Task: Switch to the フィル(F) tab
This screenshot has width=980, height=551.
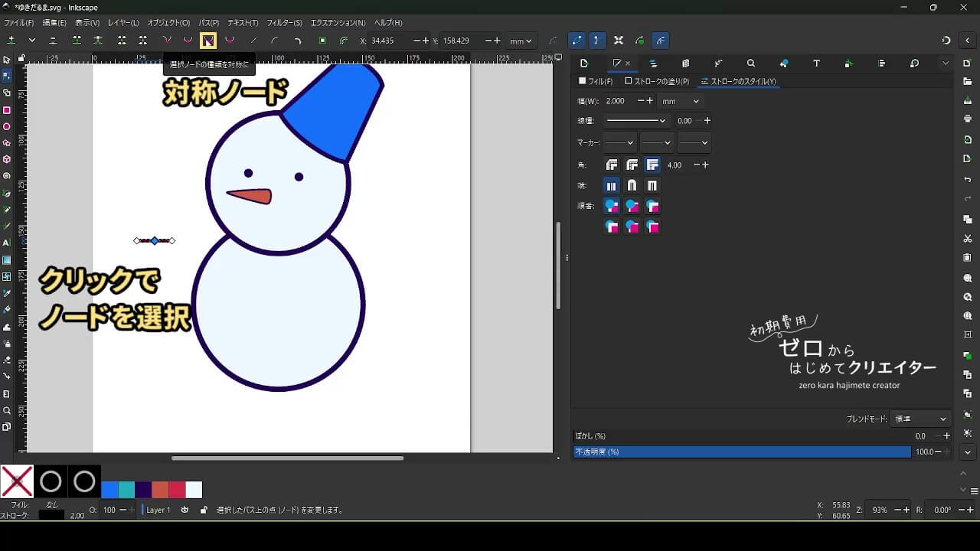Action: pos(596,81)
